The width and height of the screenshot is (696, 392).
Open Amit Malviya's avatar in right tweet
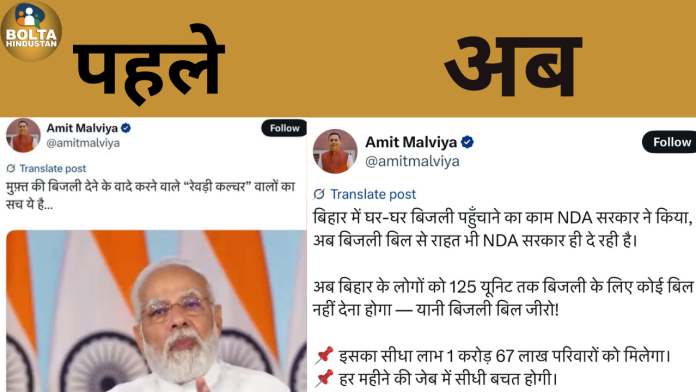335,151
